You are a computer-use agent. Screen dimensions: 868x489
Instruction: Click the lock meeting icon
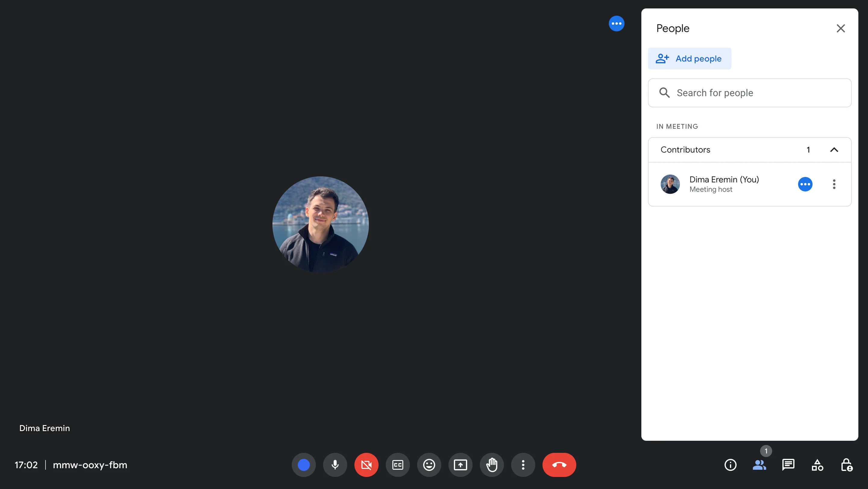pos(847,465)
